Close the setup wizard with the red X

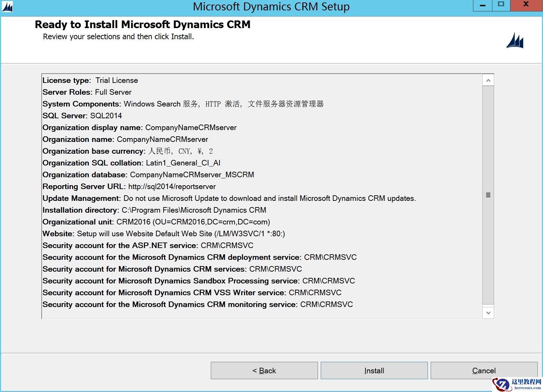[x=526, y=5]
